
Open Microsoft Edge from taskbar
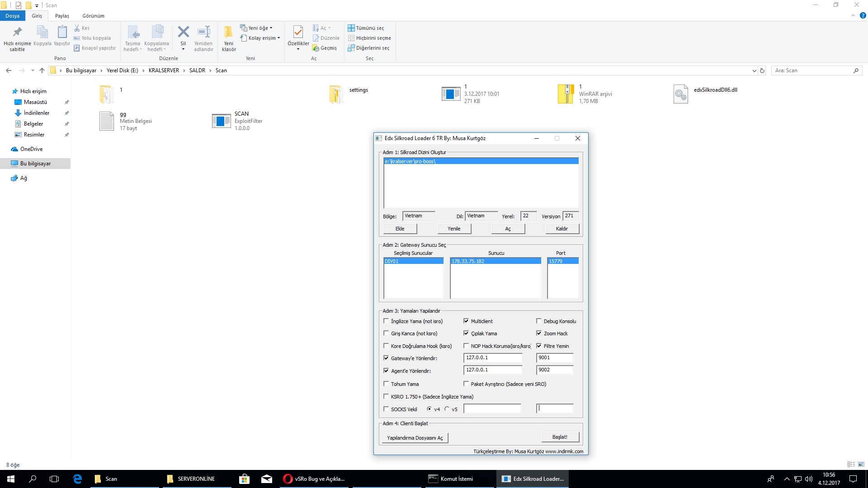(x=77, y=479)
